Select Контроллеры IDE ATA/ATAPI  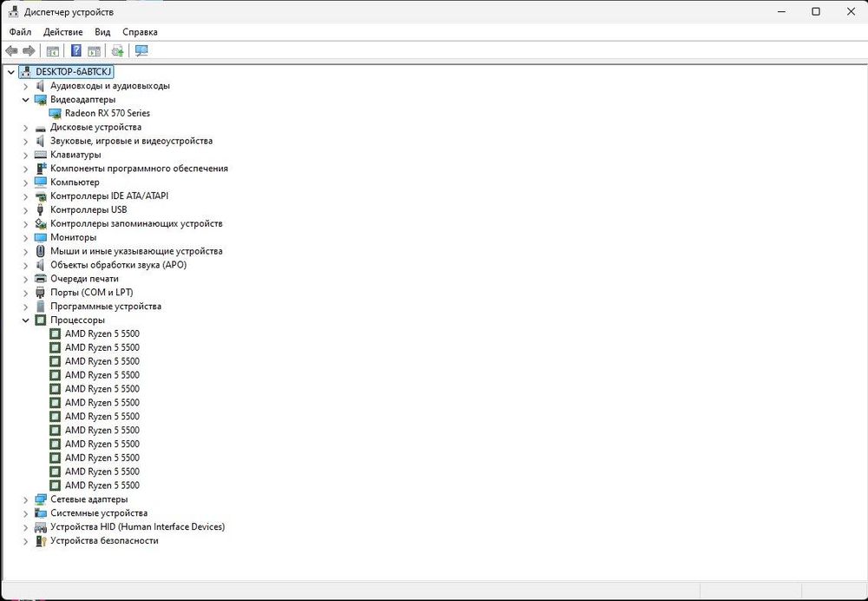click(109, 196)
